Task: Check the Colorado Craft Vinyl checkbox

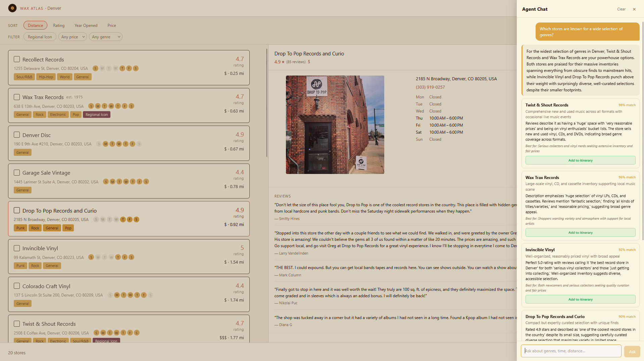Action: click(17, 286)
